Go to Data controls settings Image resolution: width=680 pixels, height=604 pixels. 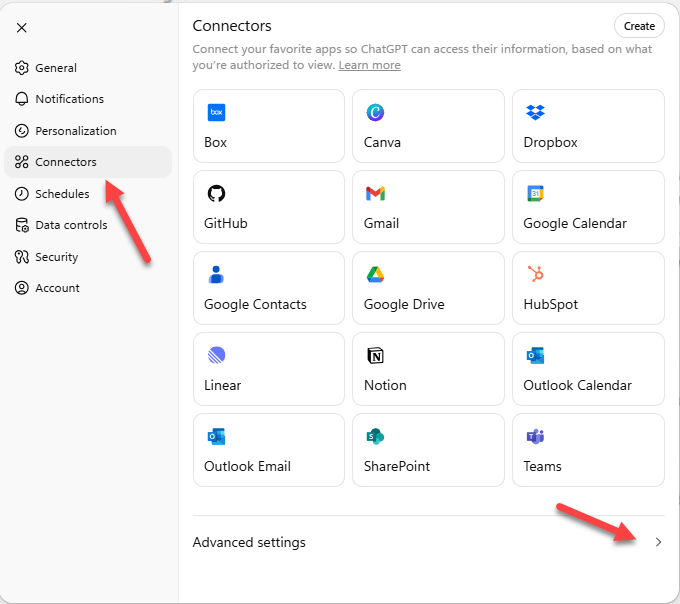pyautogui.click(x=88, y=225)
